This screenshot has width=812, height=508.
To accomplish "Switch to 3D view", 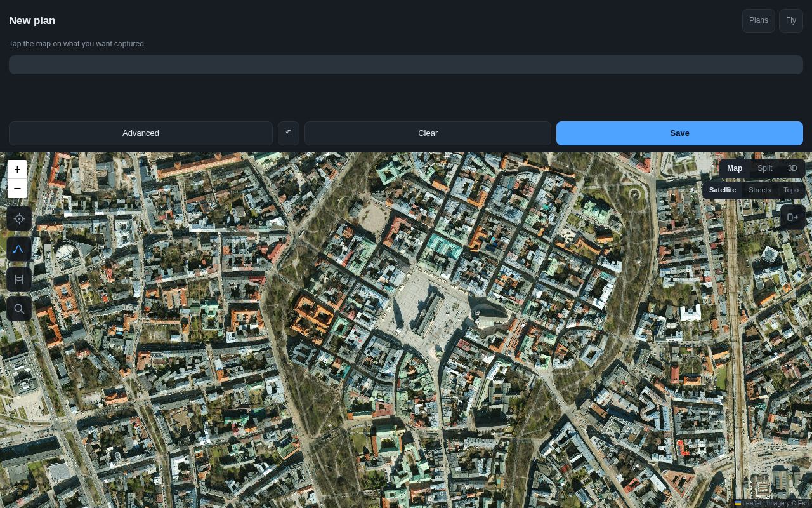I will click(x=792, y=168).
